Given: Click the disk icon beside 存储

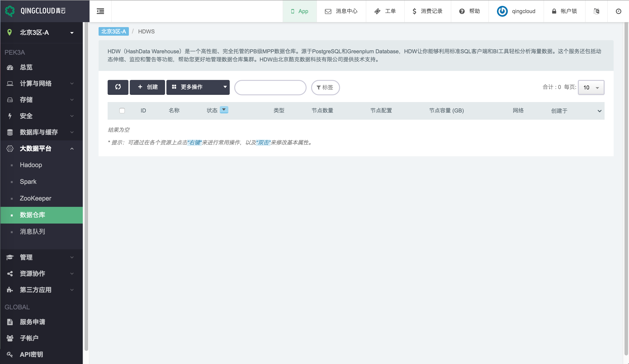Looking at the screenshot, I should (x=10, y=100).
